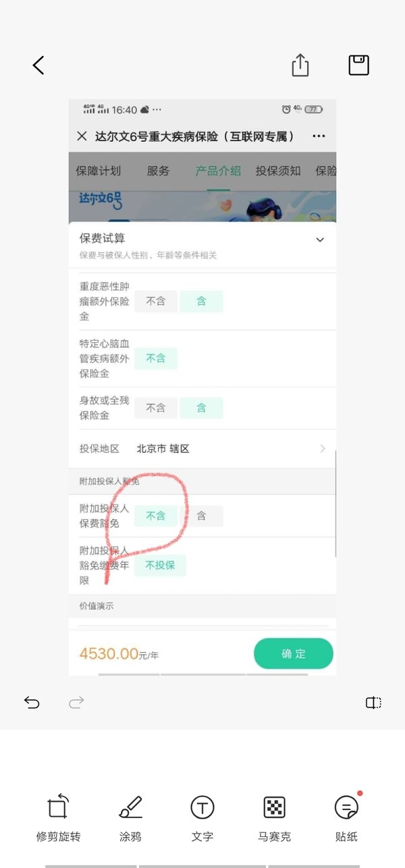Select 含 for 附加投保人保费豁免
The image size is (405, 868).
click(x=201, y=516)
